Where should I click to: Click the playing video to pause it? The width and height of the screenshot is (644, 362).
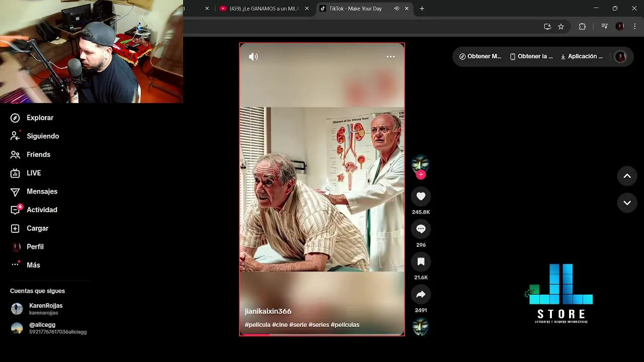322,190
